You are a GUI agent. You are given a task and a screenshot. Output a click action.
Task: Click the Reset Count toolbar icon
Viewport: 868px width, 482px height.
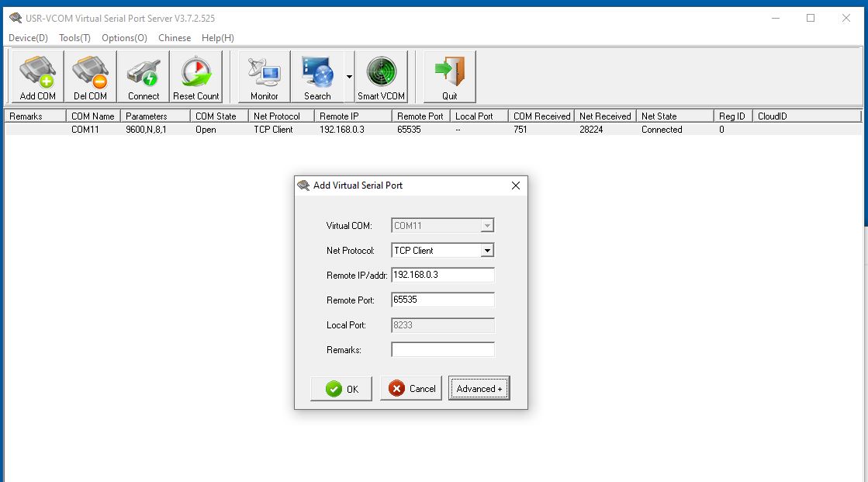[x=196, y=77]
